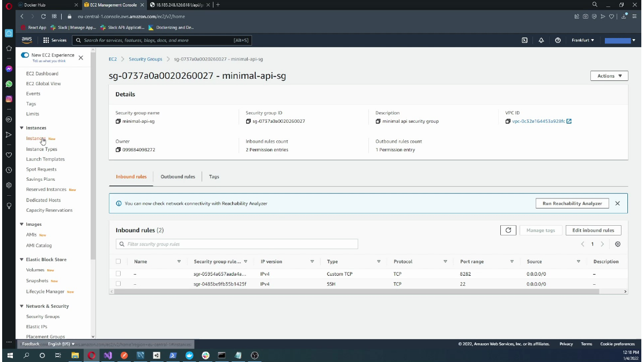
Task: Dismiss the Reachability Analyzer banner
Action: tap(617, 203)
